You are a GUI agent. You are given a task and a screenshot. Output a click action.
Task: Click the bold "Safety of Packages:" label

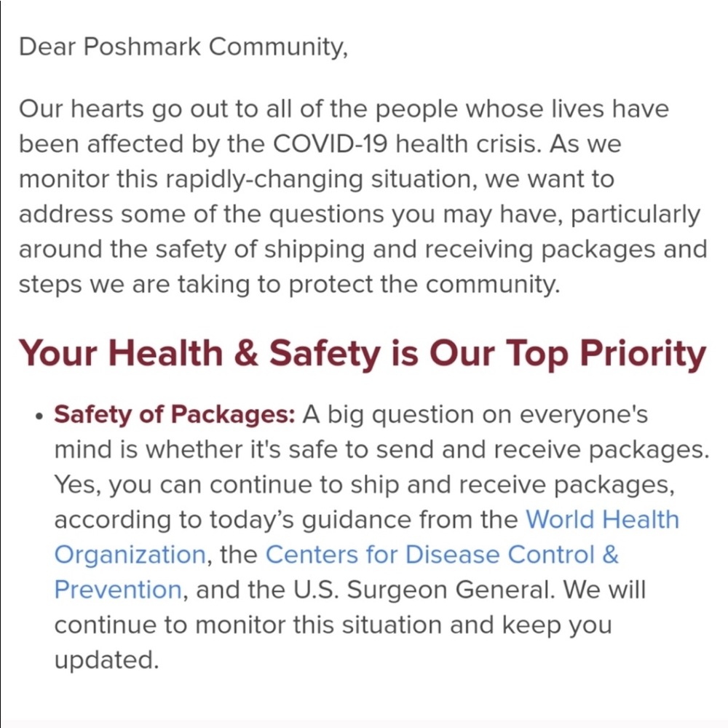(x=175, y=415)
